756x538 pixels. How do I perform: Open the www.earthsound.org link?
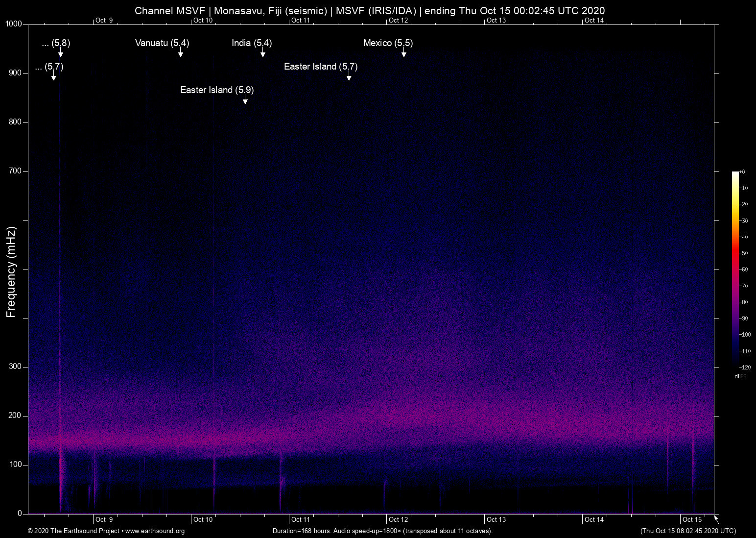(x=155, y=531)
